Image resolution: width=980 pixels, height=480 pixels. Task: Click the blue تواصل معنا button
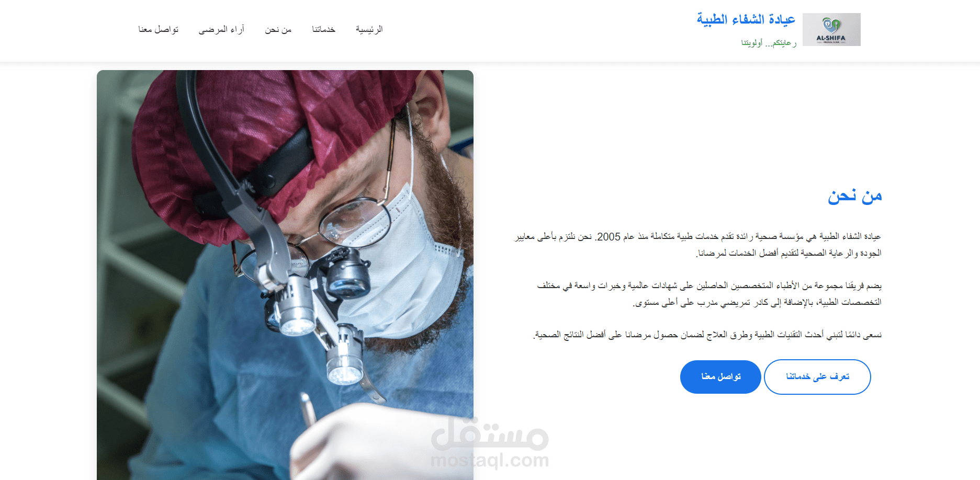point(720,376)
